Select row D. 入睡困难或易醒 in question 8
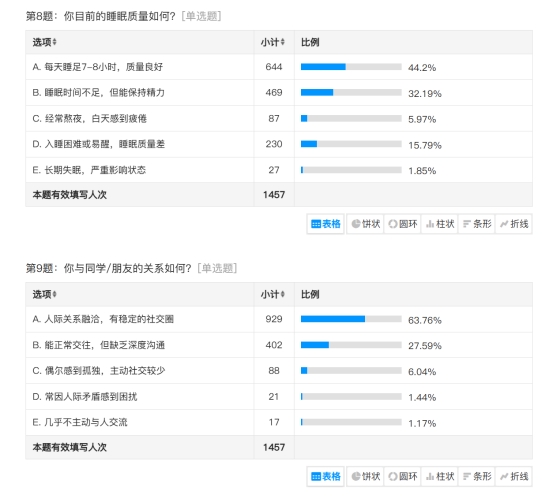This screenshot has height=496, width=553. (x=279, y=144)
